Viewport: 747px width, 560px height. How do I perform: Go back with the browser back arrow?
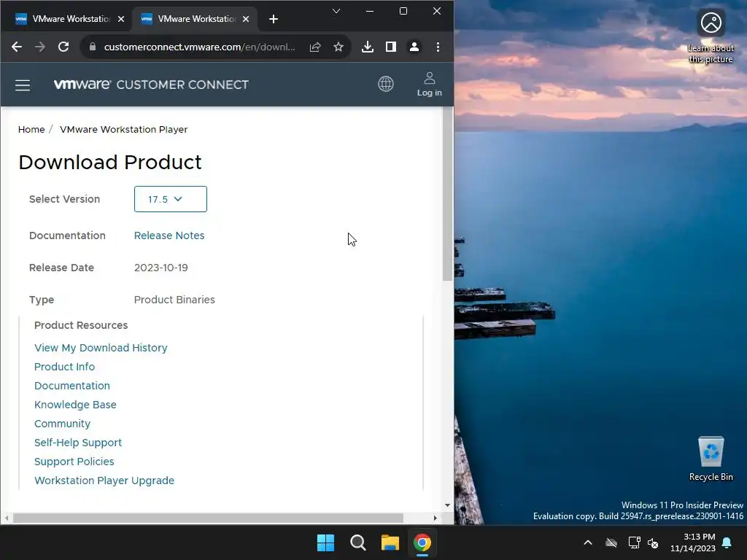[x=17, y=47]
